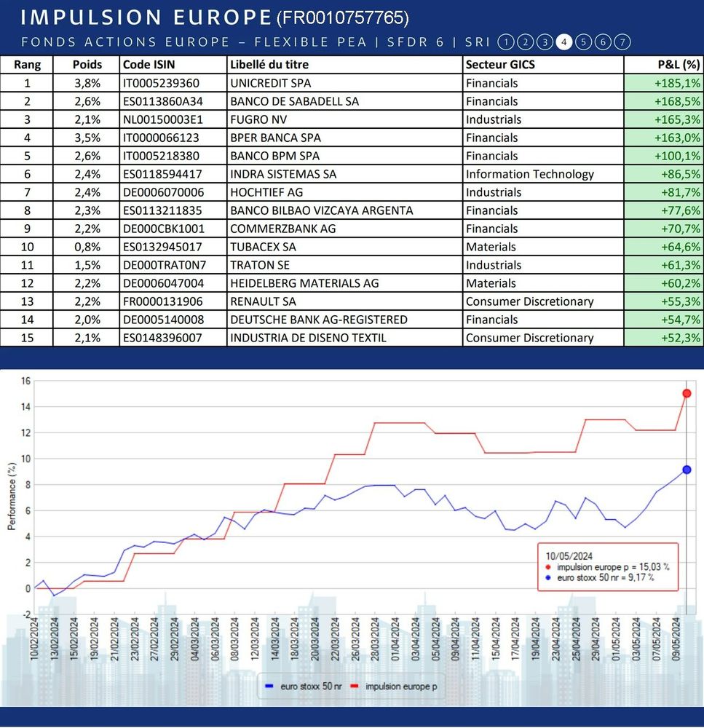Click the SFDR 6 label

point(415,42)
